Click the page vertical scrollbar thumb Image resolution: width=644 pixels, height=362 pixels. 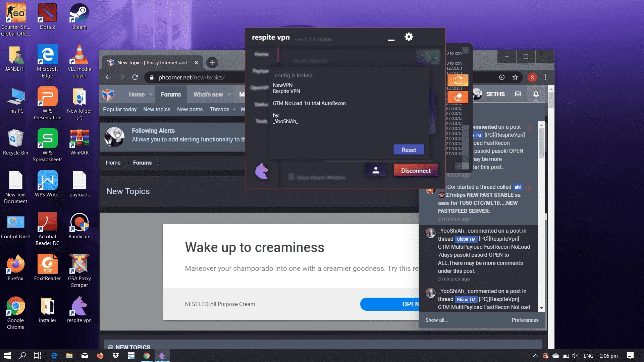pos(551,100)
